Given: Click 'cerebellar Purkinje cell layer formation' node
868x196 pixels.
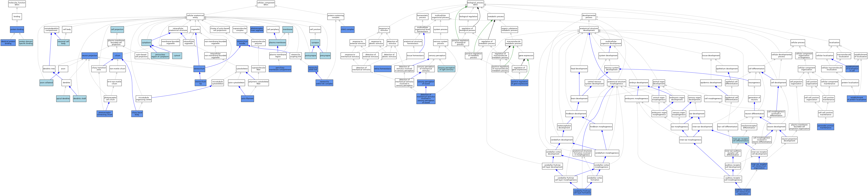Looking at the screenshot, I should pyautogui.click(x=582, y=192).
